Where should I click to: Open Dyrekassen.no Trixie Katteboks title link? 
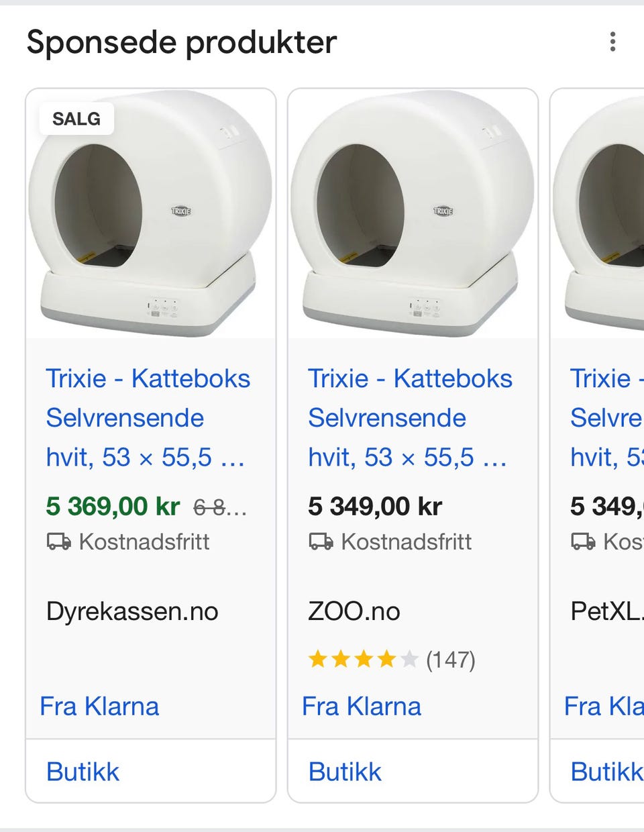(x=148, y=417)
